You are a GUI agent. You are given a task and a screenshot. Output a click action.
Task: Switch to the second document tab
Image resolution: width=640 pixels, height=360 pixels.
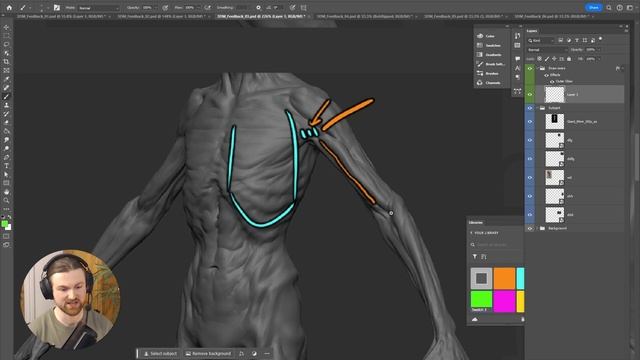[x=163, y=16]
